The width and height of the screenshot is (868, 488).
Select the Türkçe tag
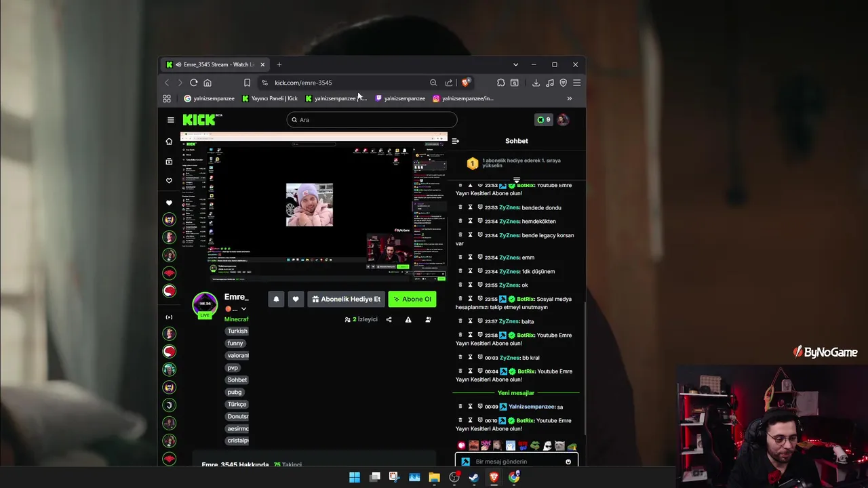(x=237, y=404)
